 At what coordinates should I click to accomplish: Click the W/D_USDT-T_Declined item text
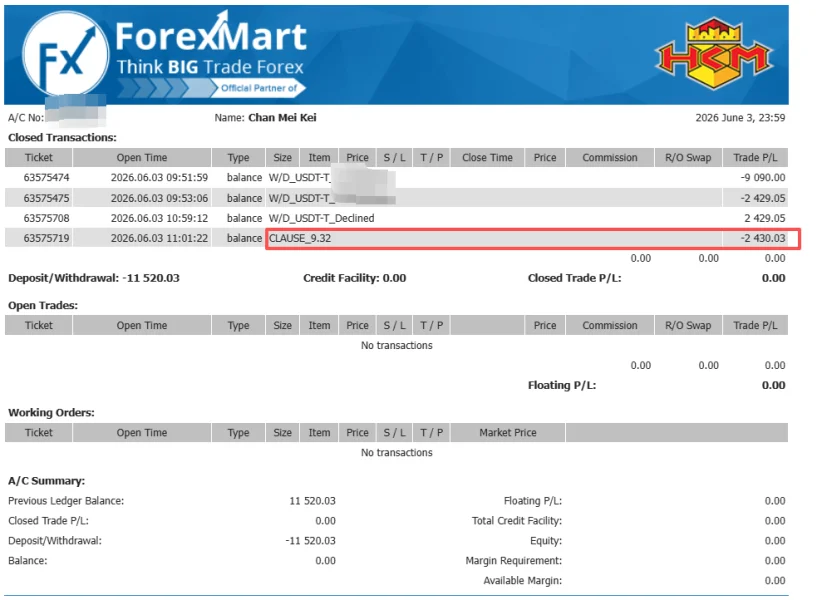(x=321, y=218)
